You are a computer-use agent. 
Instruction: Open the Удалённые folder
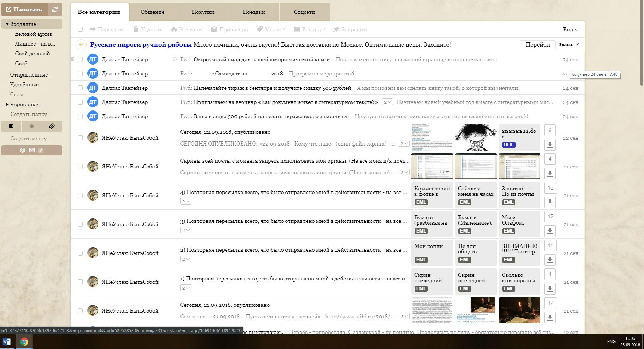tap(24, 85)
